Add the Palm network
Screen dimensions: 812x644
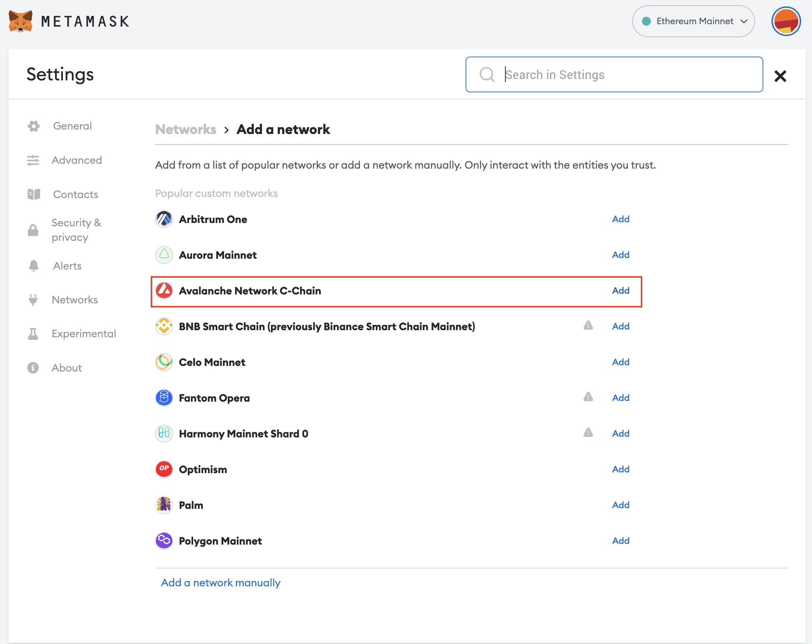(x=621, y=505)
